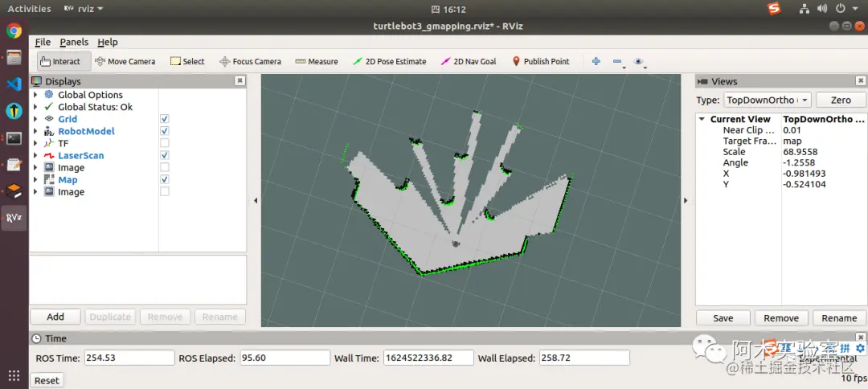The width and height of the screenshot is (868, 389).
Task: Open the Activities overview
Action: tap(30, 9)
